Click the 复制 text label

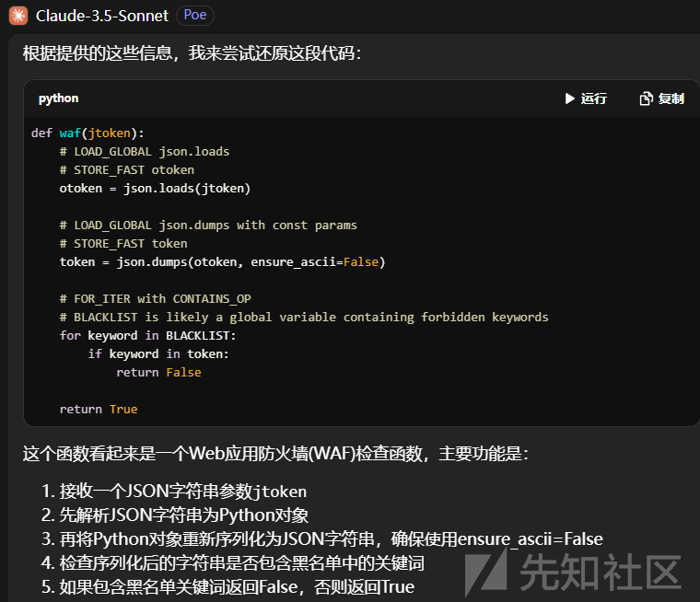click(671, 98)
